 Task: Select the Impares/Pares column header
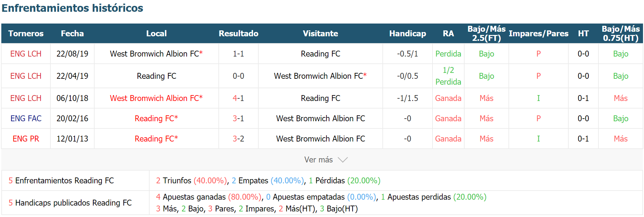(539, 34)
